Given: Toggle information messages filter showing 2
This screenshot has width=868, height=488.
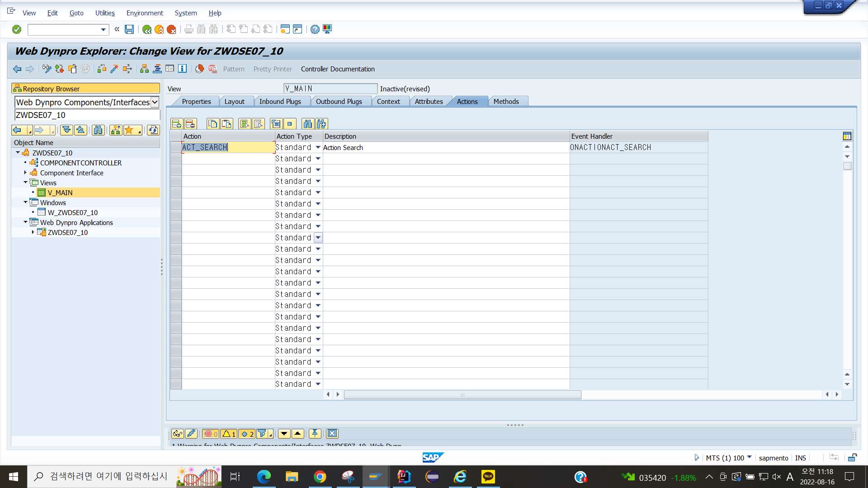Looking at the screenshot, I should pyautogui.click(x=247, y=434).
